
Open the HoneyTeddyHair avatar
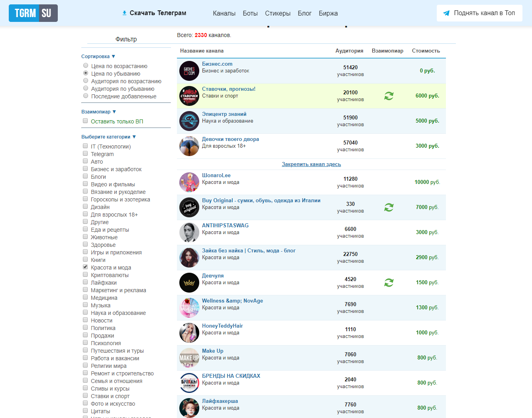click(x=189, y=333)
